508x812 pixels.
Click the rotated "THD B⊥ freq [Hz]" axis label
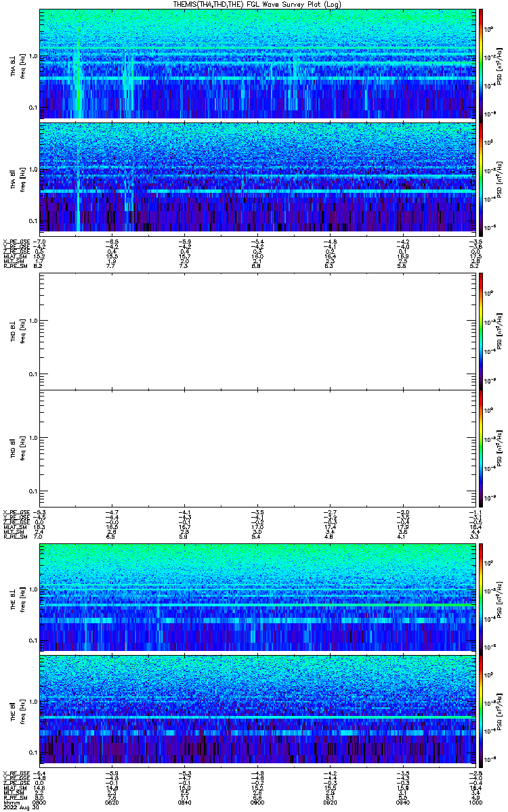point(18,330)
